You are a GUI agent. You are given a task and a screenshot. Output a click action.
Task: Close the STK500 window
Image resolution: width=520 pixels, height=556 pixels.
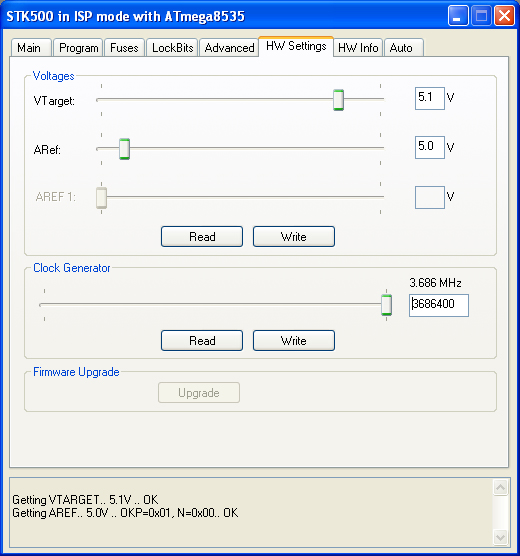point(504,16)
